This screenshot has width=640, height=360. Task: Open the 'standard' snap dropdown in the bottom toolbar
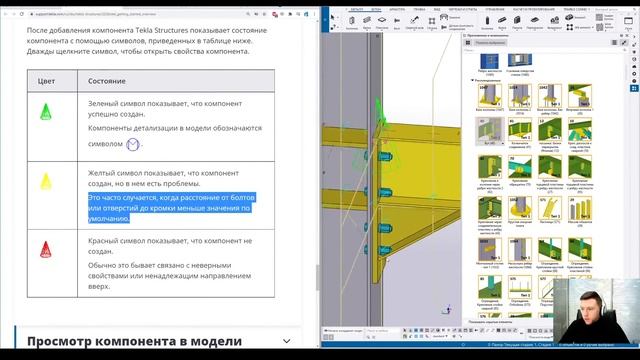pyautogui.click(x=439, y=336)
